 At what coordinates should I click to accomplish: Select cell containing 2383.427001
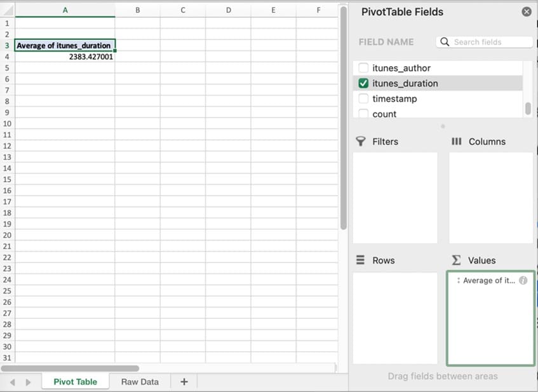coord(65,57)
